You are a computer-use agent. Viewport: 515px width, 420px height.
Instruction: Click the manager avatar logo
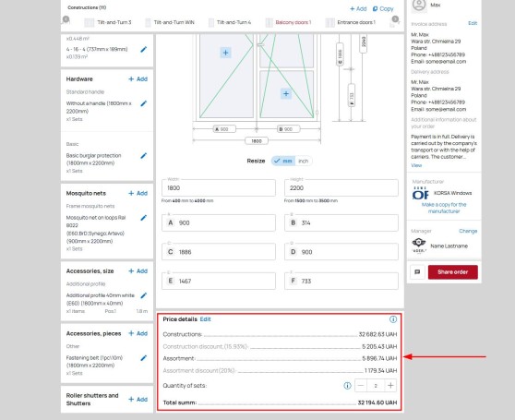click(419, 246)
